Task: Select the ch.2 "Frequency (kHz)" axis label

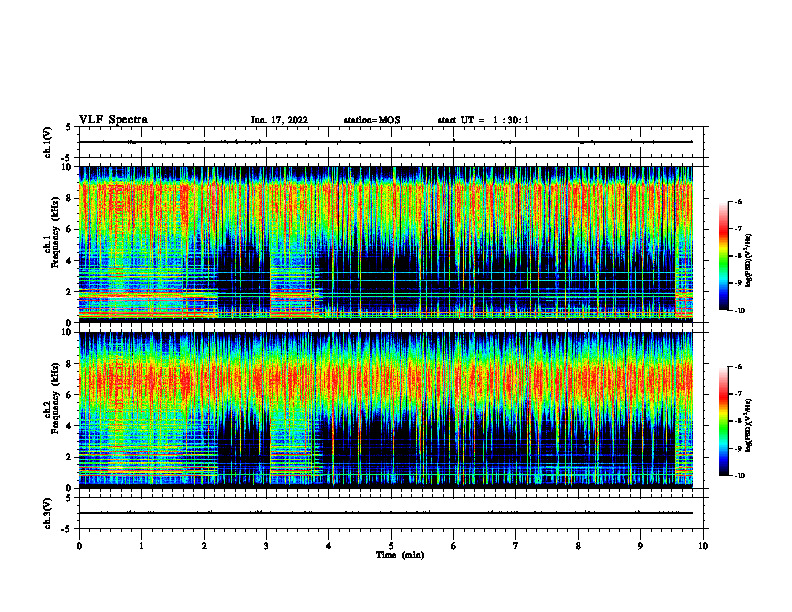Action: (55, 397)
